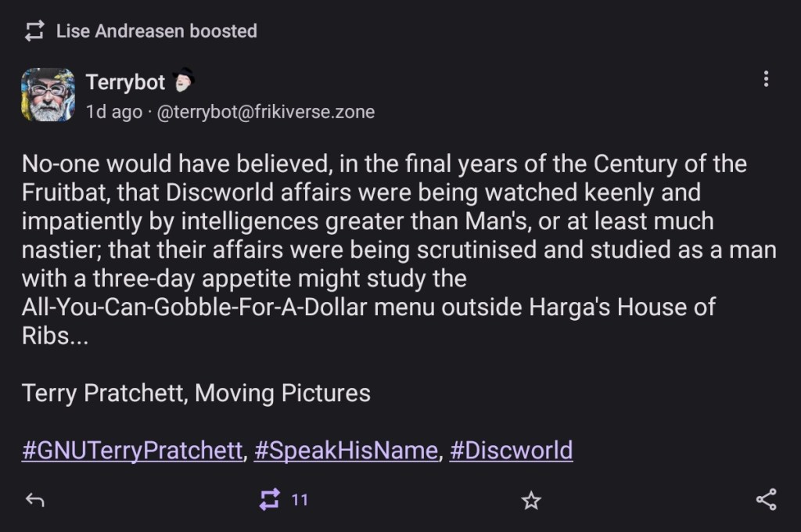Click the Terrybot display name
The width and height of the screenshot is (801, 532).
tap(125, 81)
